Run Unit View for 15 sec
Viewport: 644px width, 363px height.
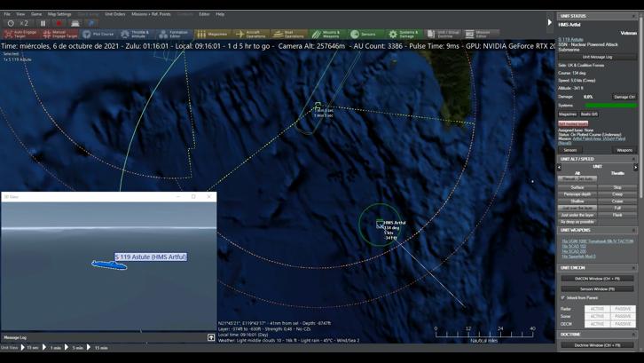pyautogui.click(x=29, y=348)
